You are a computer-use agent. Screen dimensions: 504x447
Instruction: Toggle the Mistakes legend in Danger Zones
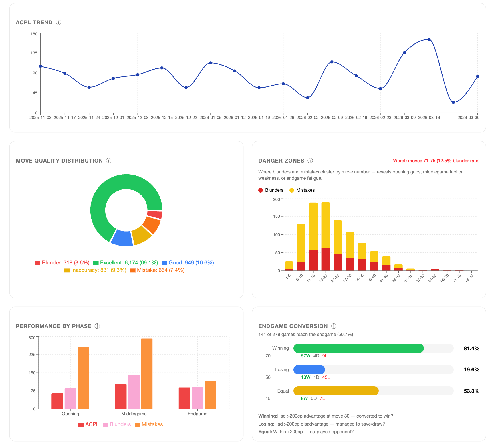[302, 190]
